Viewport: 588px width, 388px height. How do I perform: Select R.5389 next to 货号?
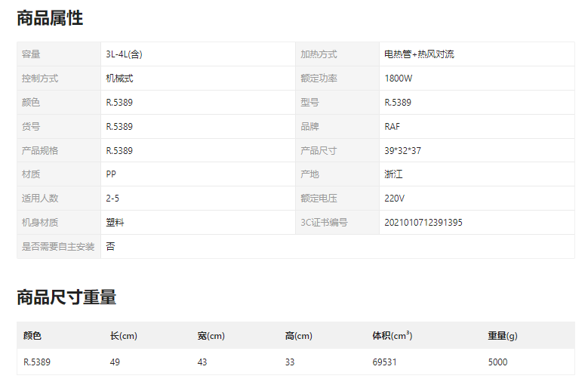click(119, 126)
